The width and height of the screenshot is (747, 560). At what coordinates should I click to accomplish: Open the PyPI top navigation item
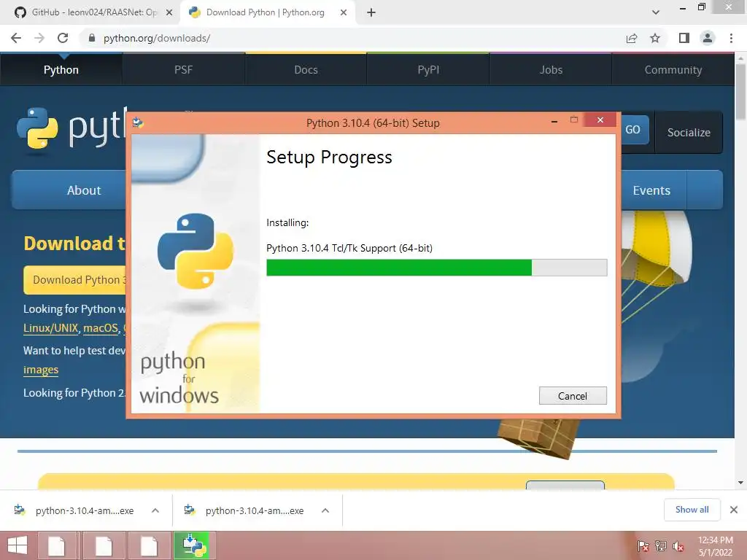428,70
